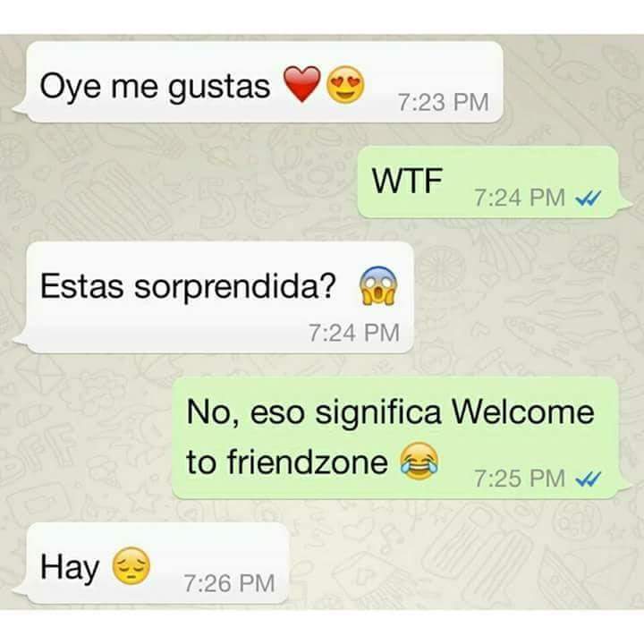Tap the 'Welcome' word in message
644x644 pixels.
pos(523,411)
